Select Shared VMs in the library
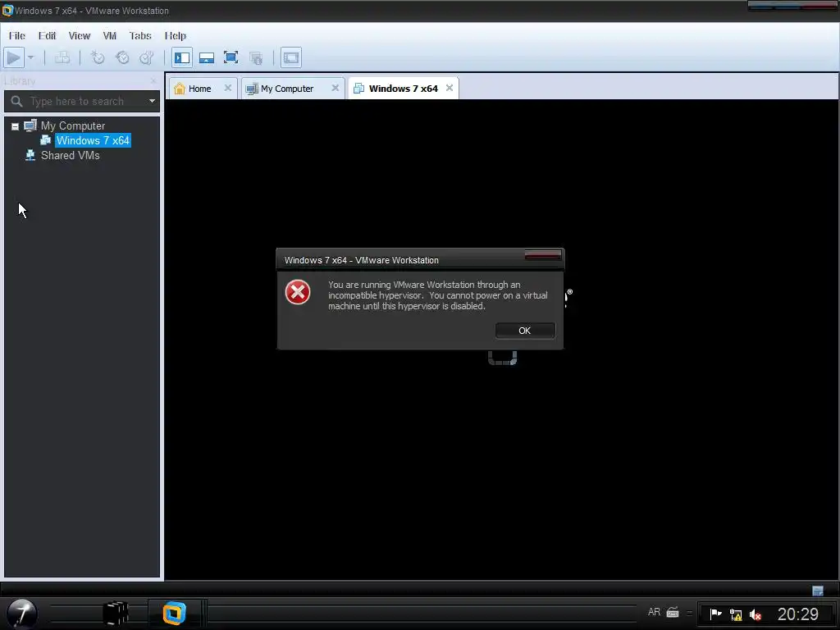 click(71, 155)
